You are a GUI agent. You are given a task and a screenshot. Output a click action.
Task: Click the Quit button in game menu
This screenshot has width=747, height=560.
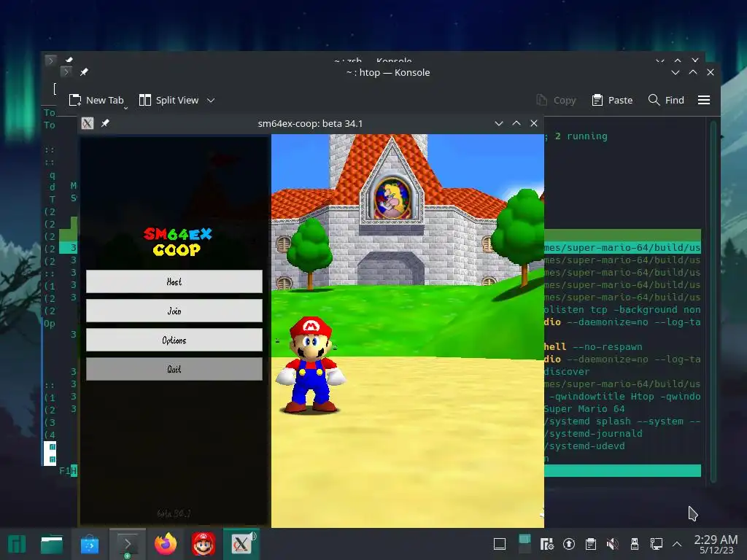[x=174, y=369]
